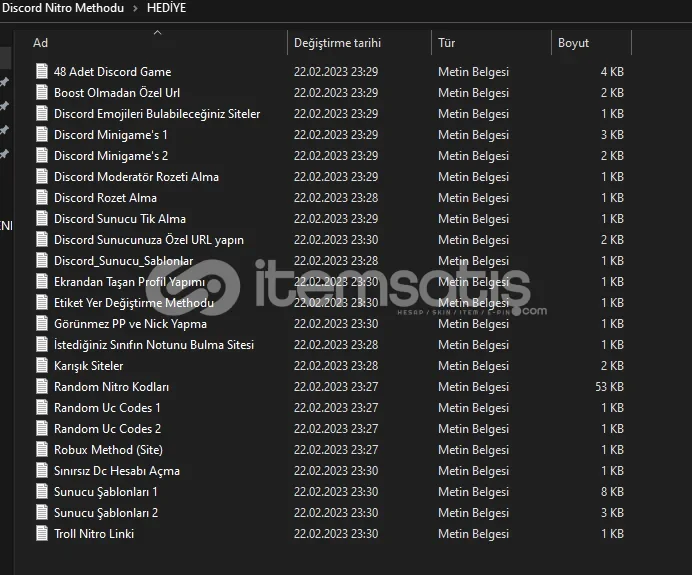Screen dimensions: 692x575
Task: Select file name Sınırsız Dc Hesabı Açma
Action: [117, 471]
